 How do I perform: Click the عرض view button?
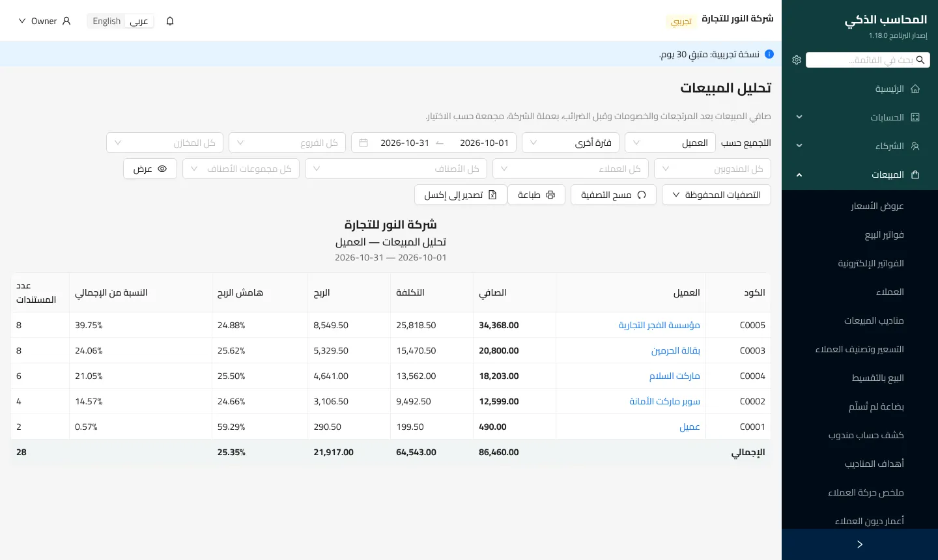tap(150, 169)
